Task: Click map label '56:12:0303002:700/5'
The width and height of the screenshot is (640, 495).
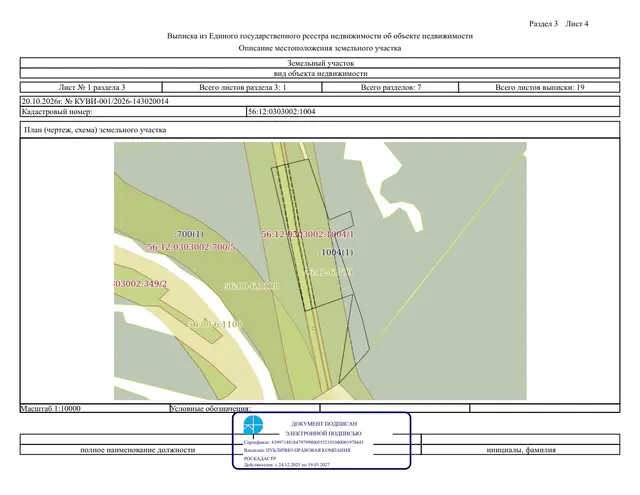Action: pos(191,247)
